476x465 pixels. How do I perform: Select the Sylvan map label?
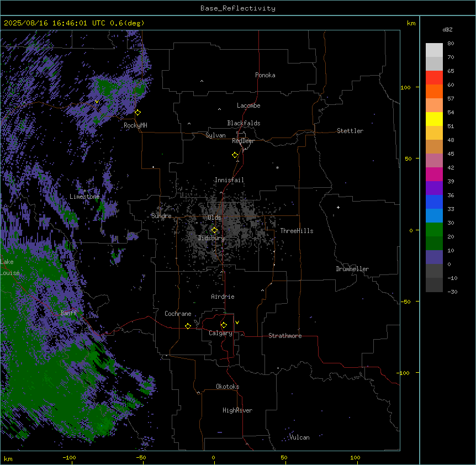215,135
